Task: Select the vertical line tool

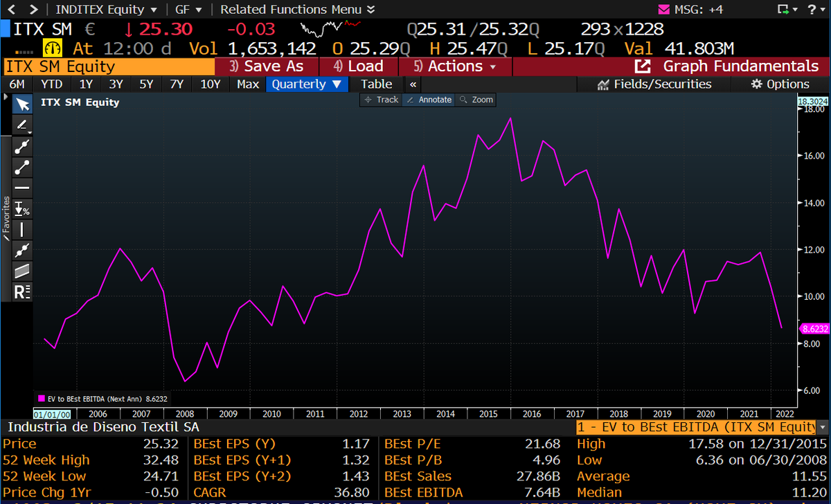Action: 23,229
